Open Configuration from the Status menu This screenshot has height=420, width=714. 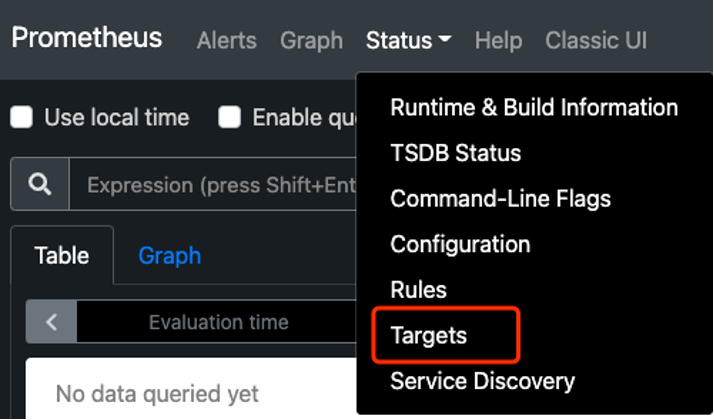coord(460,244)
